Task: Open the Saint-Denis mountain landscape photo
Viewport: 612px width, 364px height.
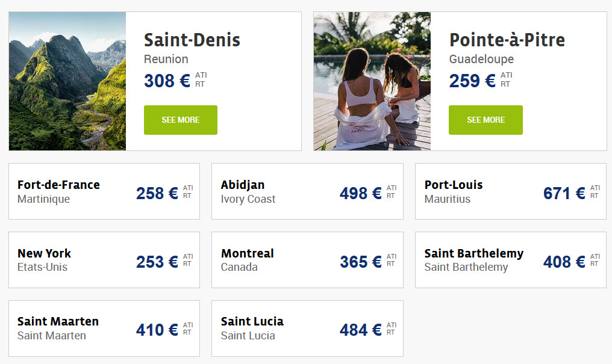Action: (67, 81)
